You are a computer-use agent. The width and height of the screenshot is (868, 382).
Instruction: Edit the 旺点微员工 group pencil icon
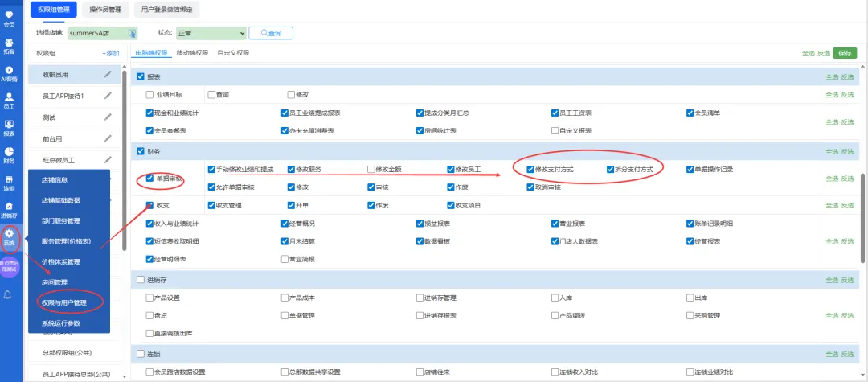pos(108,159)
